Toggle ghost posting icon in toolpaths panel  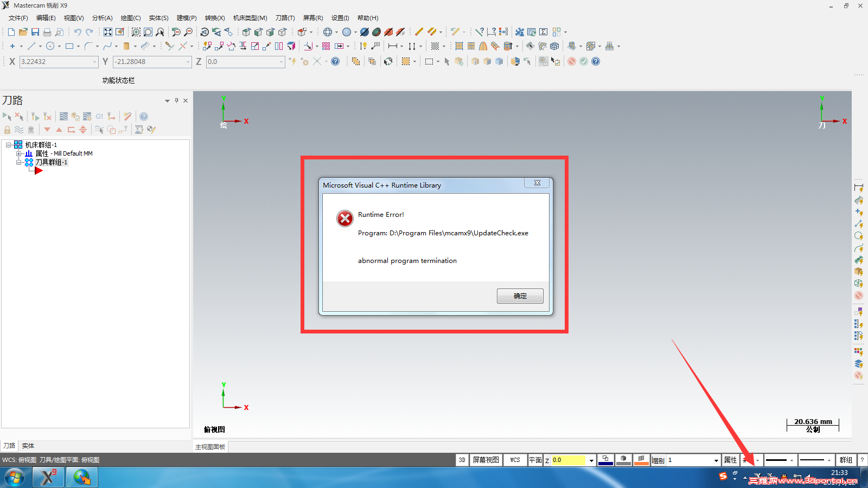tap(31, 130)
